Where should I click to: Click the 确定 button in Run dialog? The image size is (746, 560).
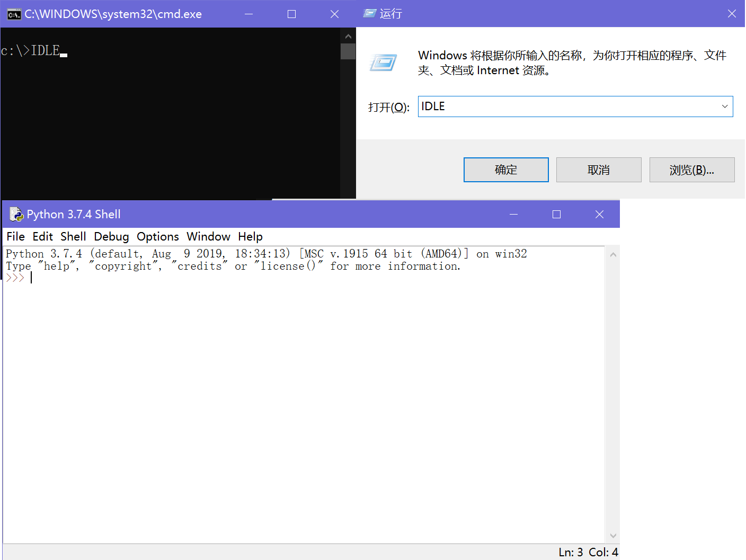506,170
